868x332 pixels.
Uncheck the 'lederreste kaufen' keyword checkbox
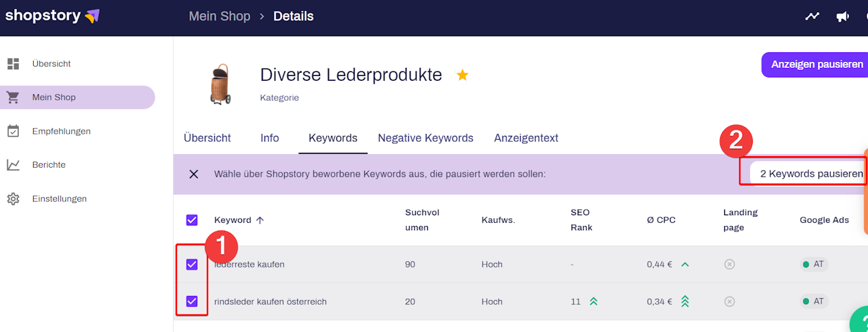pyautogui.click(x=192, y=264)
